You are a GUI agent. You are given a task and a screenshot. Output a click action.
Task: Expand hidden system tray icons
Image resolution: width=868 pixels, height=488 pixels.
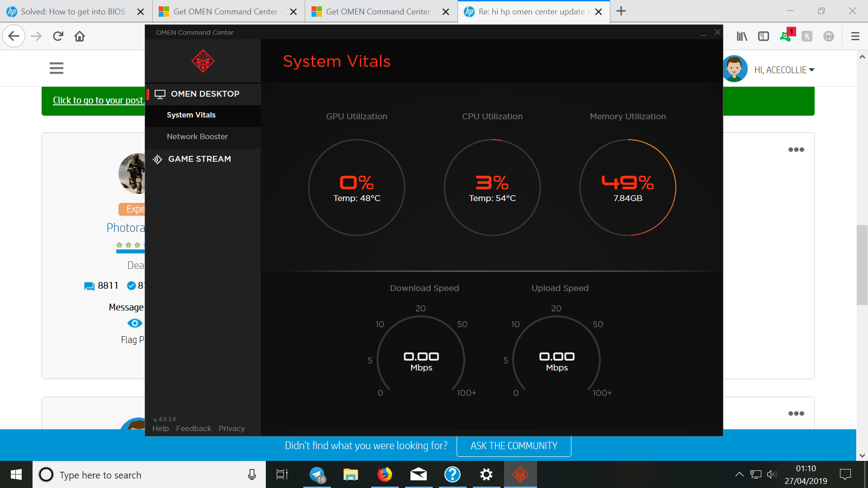pyautogui.click(x=740, y=474)
